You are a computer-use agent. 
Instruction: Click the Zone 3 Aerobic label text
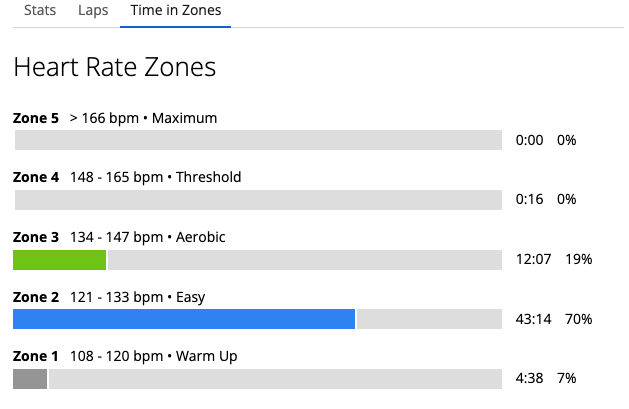click(119, 237)
